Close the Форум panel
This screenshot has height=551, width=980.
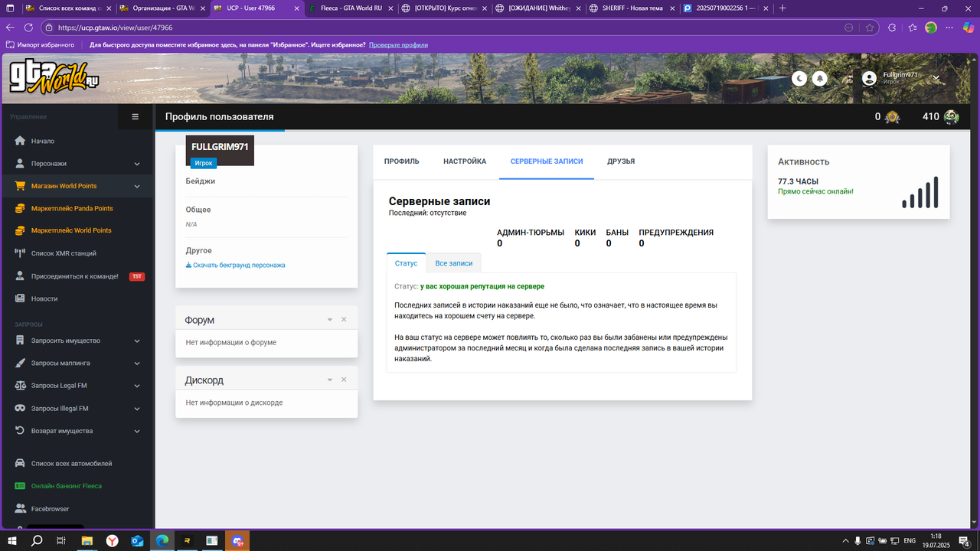pyautogui.click(x=344, y=320)
